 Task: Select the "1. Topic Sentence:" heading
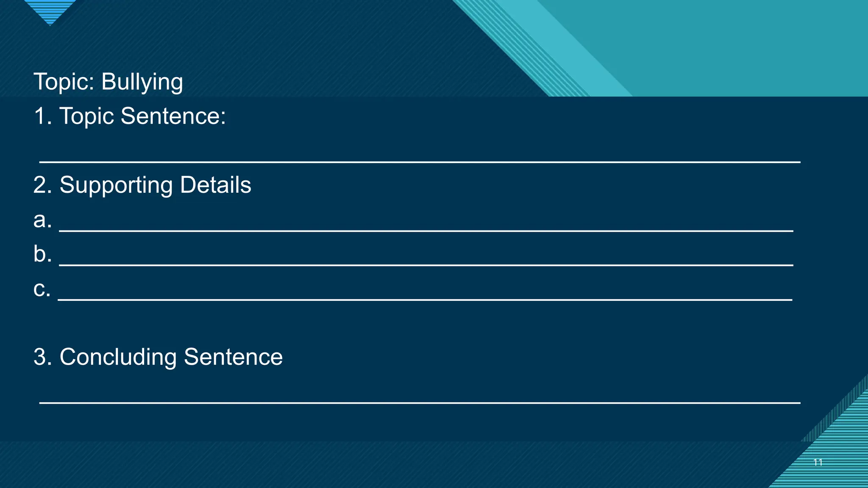tap(130, 116)
